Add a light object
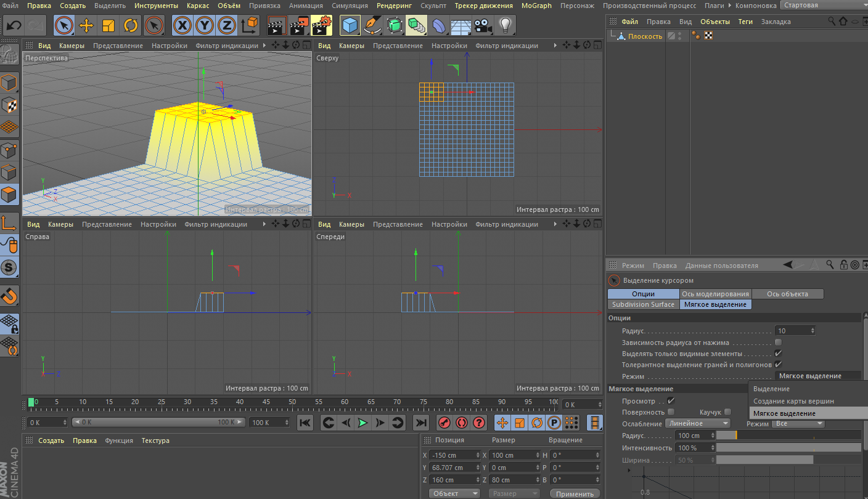 pyautogui.click(x=506, y=25)
